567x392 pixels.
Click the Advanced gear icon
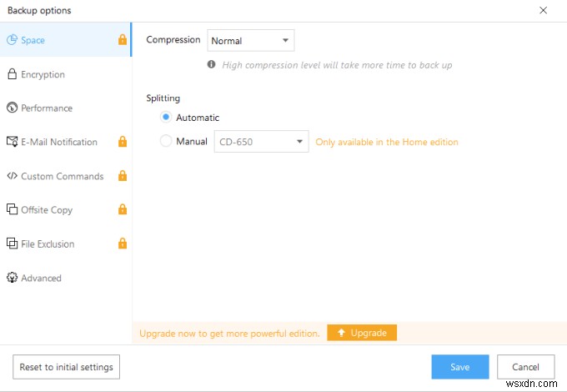coord(13,278)
